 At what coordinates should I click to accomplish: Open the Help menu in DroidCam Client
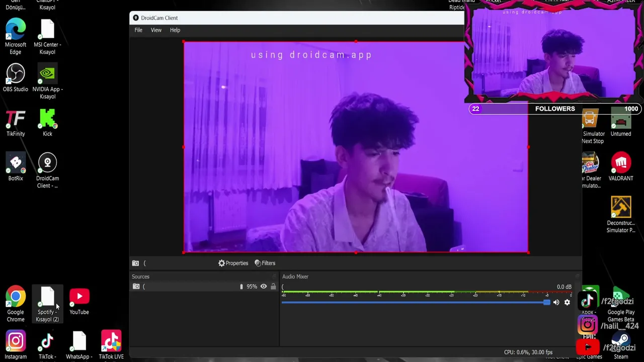[x=175, y=30]
